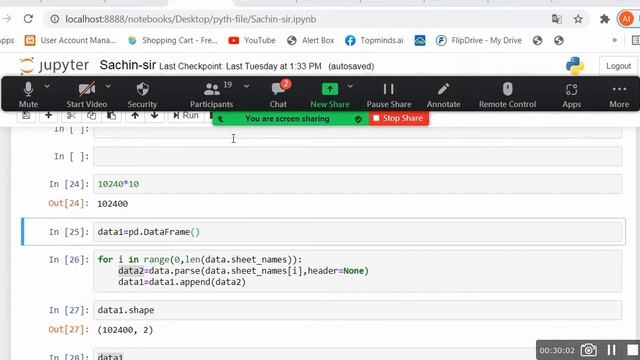
Task: Cut selected cells scissors icon
Action: click(x=71, y=116)
